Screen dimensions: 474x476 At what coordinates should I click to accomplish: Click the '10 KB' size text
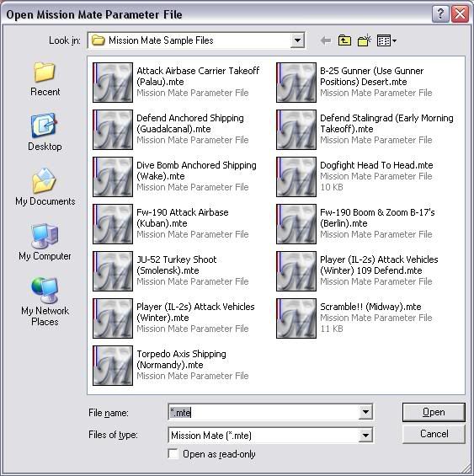(x=332, y=187)
